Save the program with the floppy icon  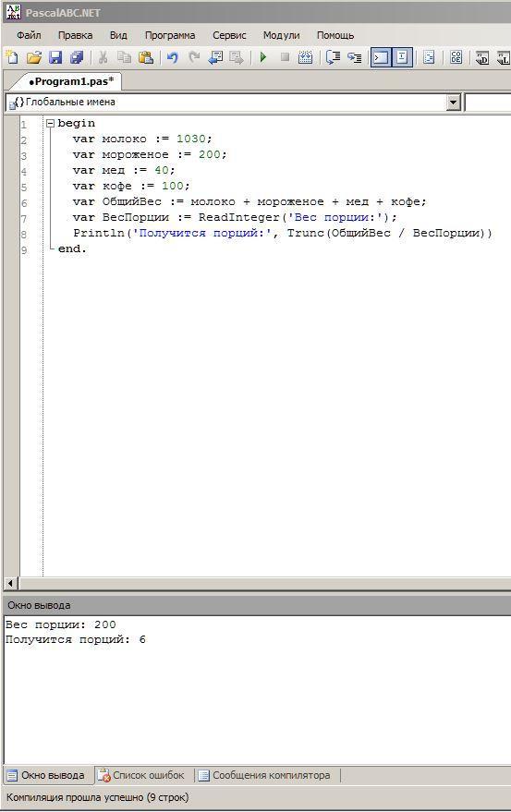click(55, 57)
